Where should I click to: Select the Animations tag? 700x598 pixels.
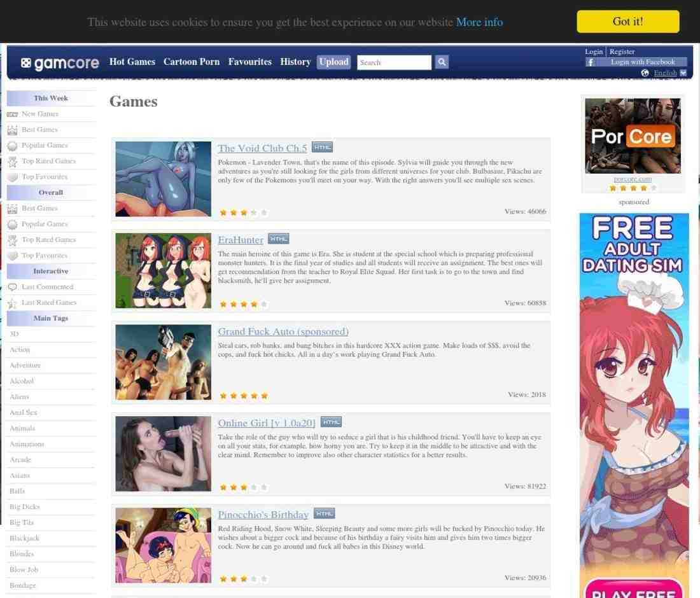click(x=27, y=444)
